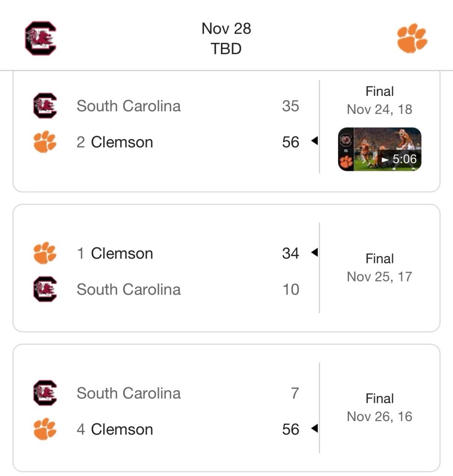View the Nov 25, 17 final game details
This screenshot has height=476, width=453.
[x=380, y=268]
